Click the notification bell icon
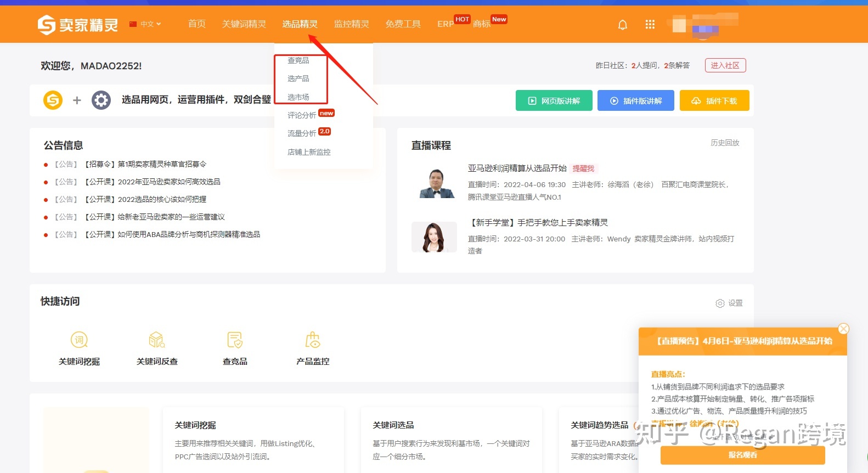Viewport: 868px width, 473px height. coord(623,25)
